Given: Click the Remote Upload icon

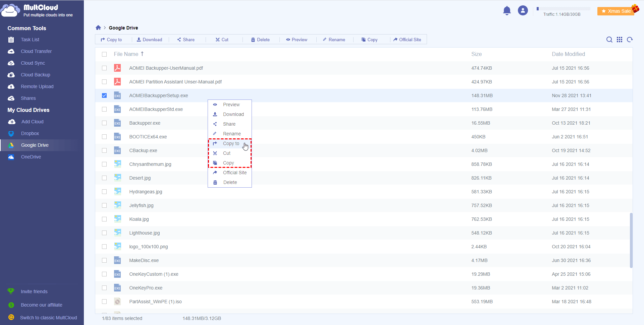Looking at the screenshot, I should (11, 86).
